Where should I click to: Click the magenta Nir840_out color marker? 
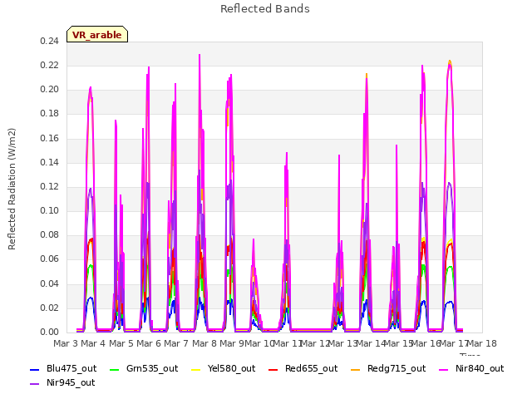click(x=444, y=369)
